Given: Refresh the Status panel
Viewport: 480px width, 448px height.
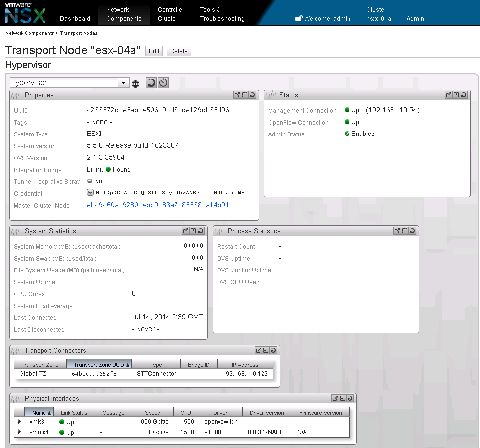Looking at the screenshot, I should [x=463, y=95].
